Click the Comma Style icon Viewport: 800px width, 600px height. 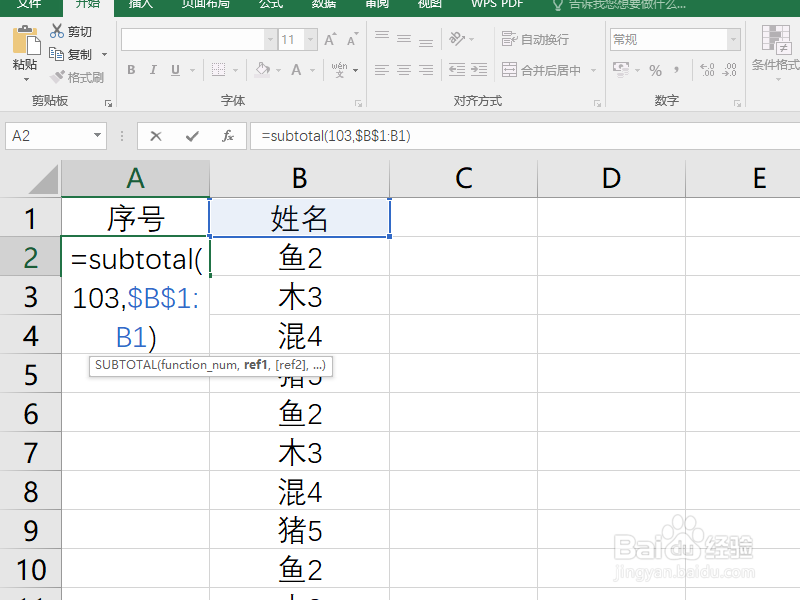click(676, 69)
